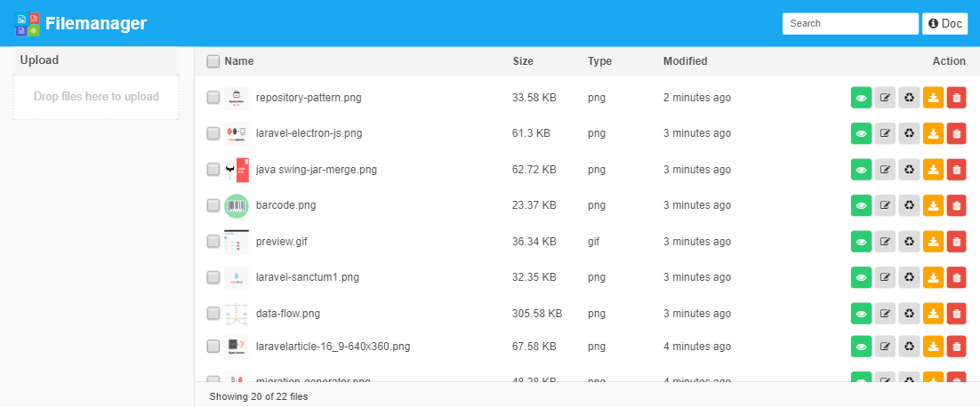Screen dimensions: 980x407
Task: Download barcode.png using the orange icon
Action: [933, 206]
